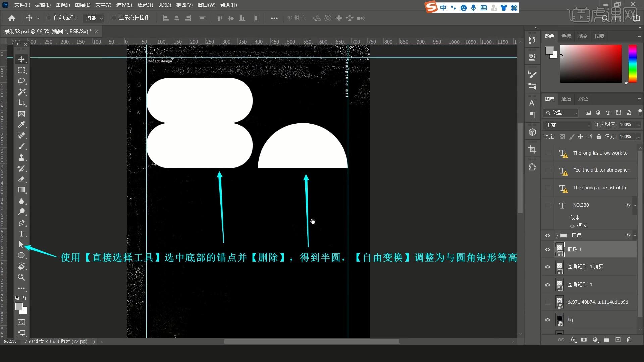The width and height of the screenshot is (644, 362).
Task: Hide the bg layer visibility eye
Action: tap(547, 320)
